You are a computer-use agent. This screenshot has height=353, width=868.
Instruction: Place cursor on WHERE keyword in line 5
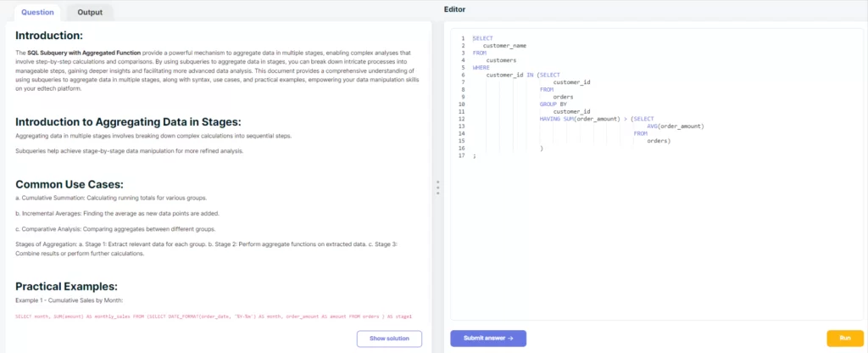(x=481, y=67)
